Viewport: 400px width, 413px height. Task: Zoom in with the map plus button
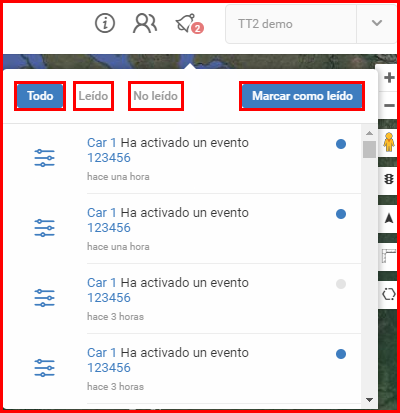(389, 78)
